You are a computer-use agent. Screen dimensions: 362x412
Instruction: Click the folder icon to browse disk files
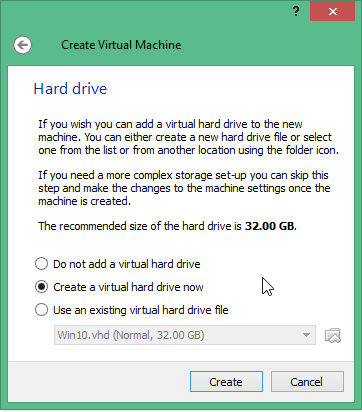point(333,335)
